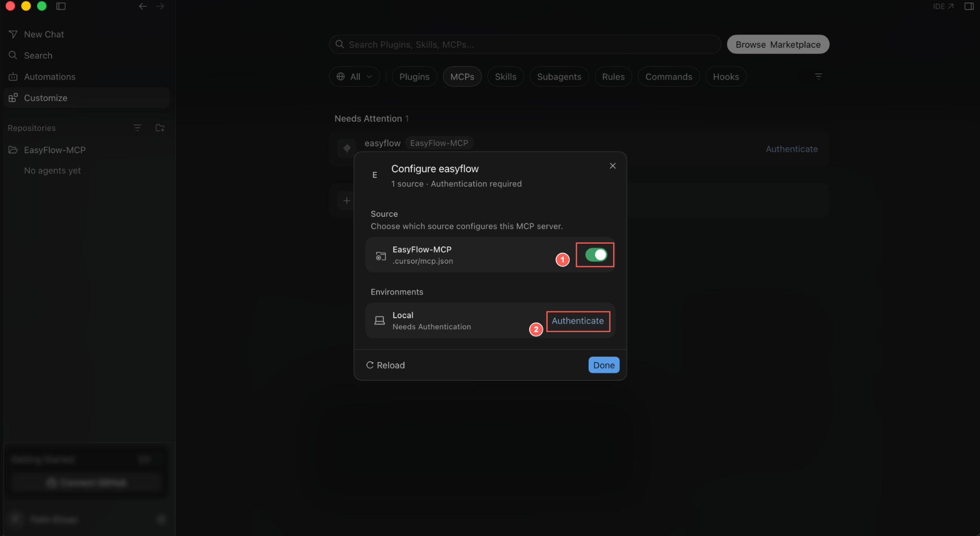Image resolution: width=980 pixels, height=536 pixels.
Task: Navigate forward with the right arrow
Action: 160,6
